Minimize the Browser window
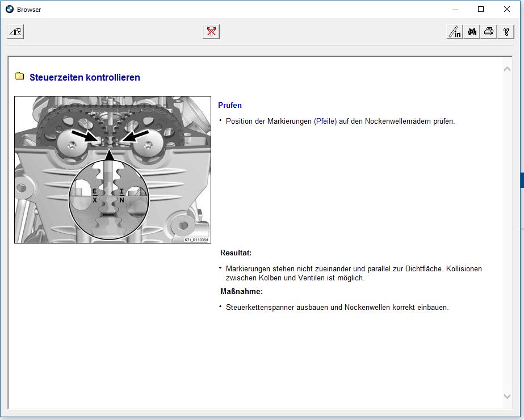Image resolution: width=524 pixels, height=420 pixels. pyautogui.click(x=455, y=9)
